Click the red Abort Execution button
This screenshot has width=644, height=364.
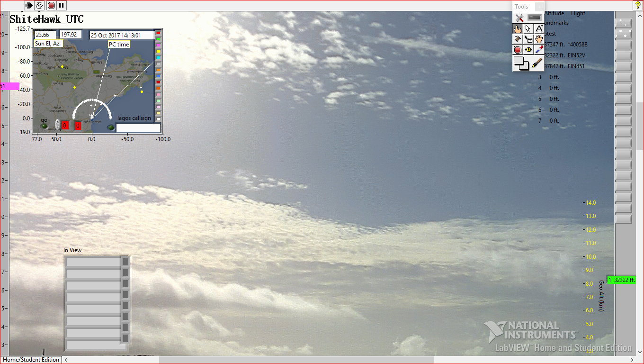point(51,6)
